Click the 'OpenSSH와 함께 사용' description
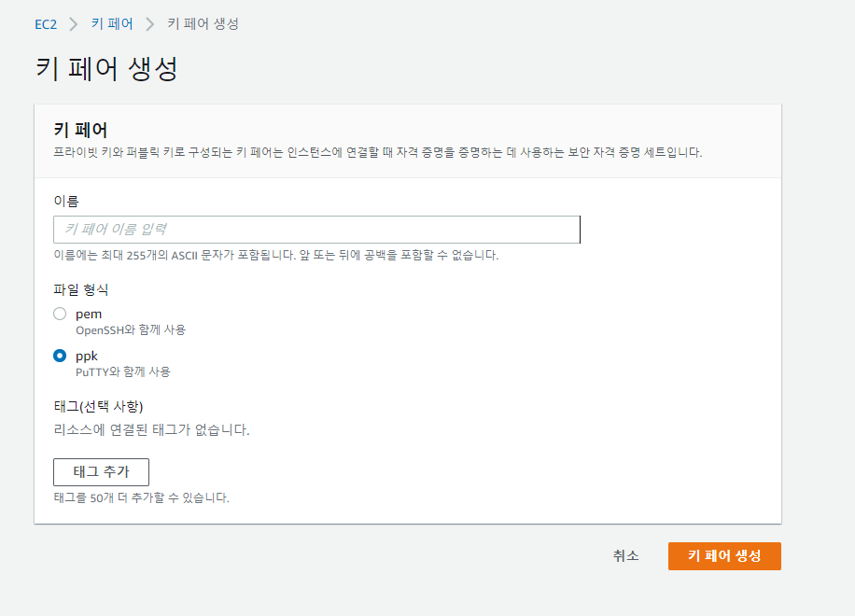Screen dimensions: 855x616 pyautogui.click(x=131, y=330)
